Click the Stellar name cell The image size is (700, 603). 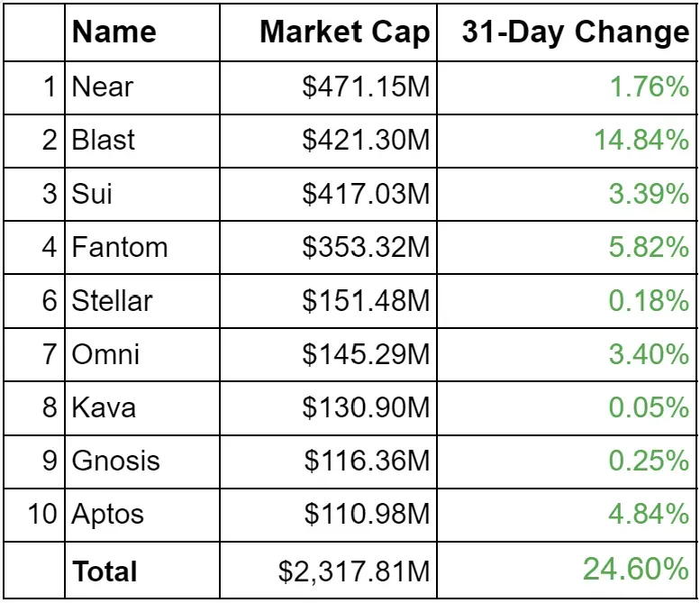(x=112, y=300)
